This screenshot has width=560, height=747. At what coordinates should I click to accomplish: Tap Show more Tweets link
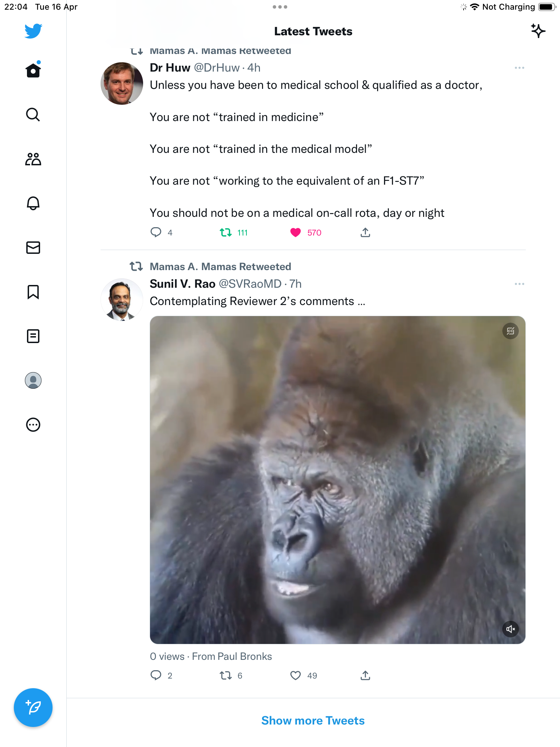click(x=313, y=721)
